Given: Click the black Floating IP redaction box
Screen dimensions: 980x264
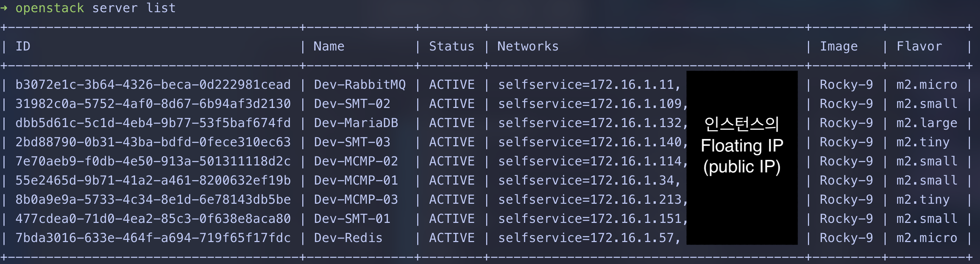Looking at the screenshot, I should [x=742, y=157].
